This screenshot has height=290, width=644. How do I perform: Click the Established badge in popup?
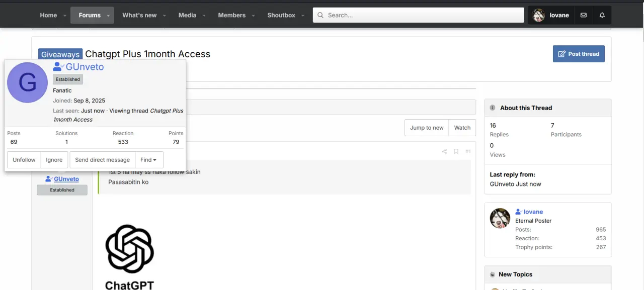click(x=68, y=79)
